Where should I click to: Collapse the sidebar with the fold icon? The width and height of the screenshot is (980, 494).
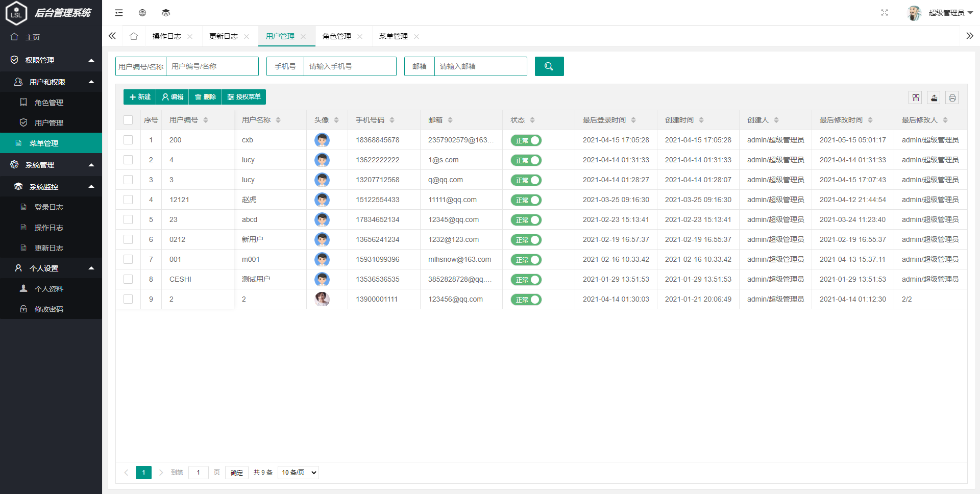(x=118, y=12)
